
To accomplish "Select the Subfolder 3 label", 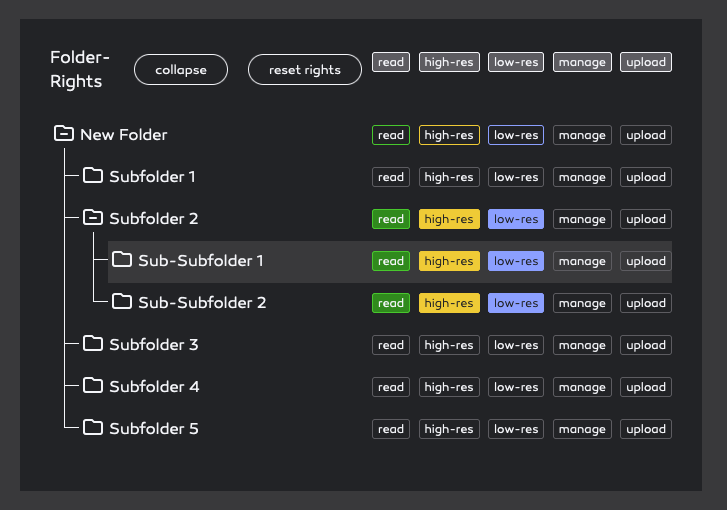I will (x=154, y=345).
